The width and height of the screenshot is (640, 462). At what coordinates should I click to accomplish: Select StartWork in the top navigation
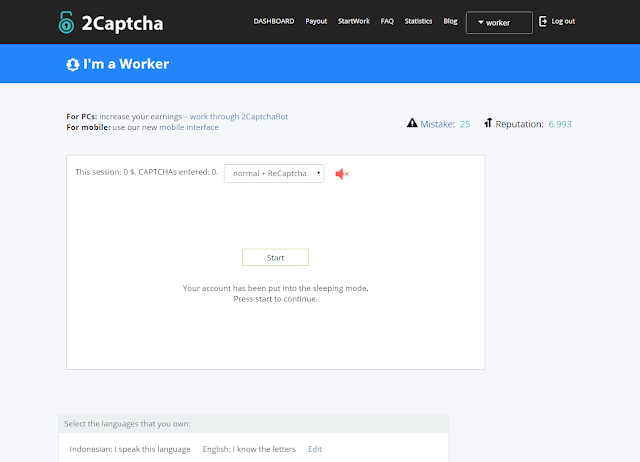tap(354, 21)
